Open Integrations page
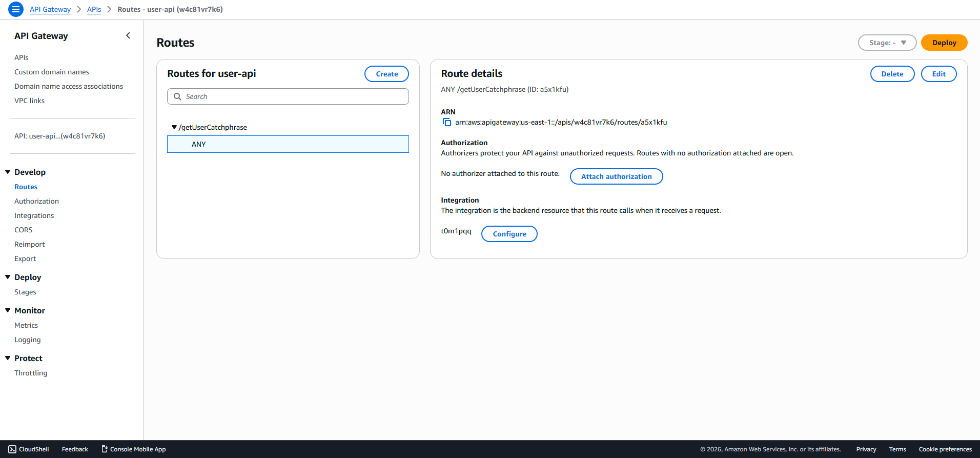Screen dimensions: 980x458 point(34,215)
